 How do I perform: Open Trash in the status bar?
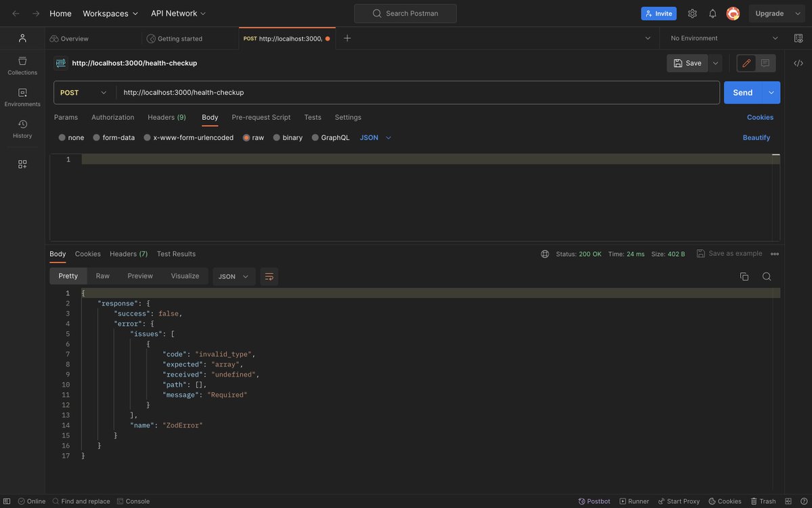[763, 501]
